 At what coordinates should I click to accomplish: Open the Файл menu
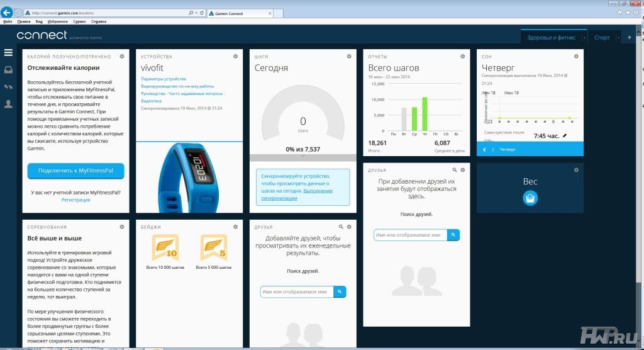pos(8,21)
